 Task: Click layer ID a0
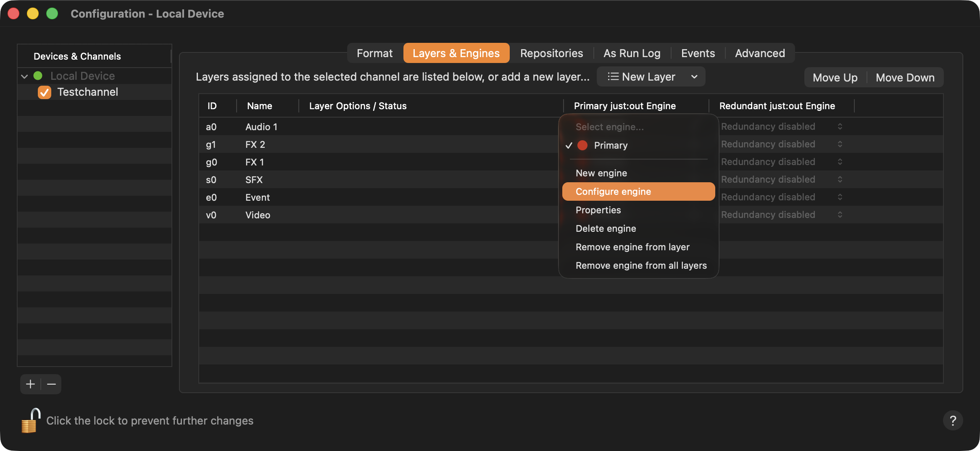pyautogui.click(x=211, y=127)
